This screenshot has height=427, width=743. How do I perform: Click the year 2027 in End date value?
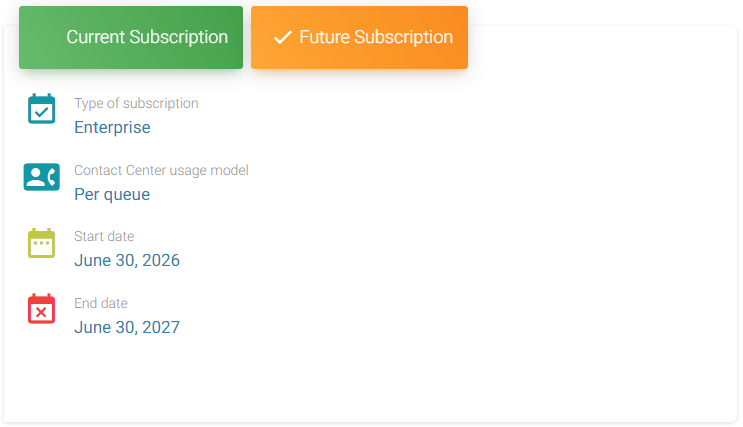[x=160, y=327]
